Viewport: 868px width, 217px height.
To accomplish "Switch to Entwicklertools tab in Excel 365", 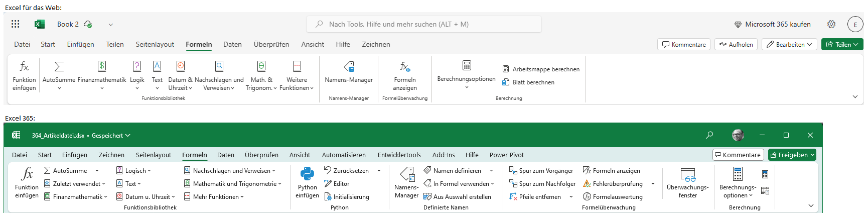I will tap(399, 155).
